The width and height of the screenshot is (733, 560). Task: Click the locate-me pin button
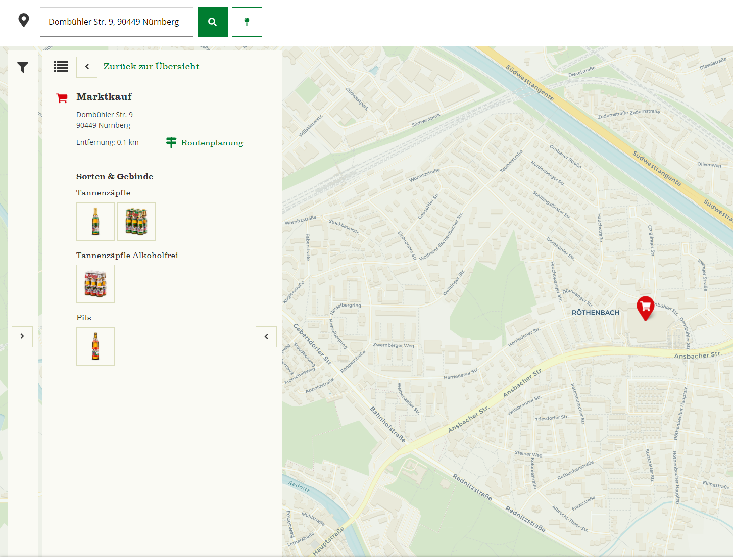(x=247, y=22)
